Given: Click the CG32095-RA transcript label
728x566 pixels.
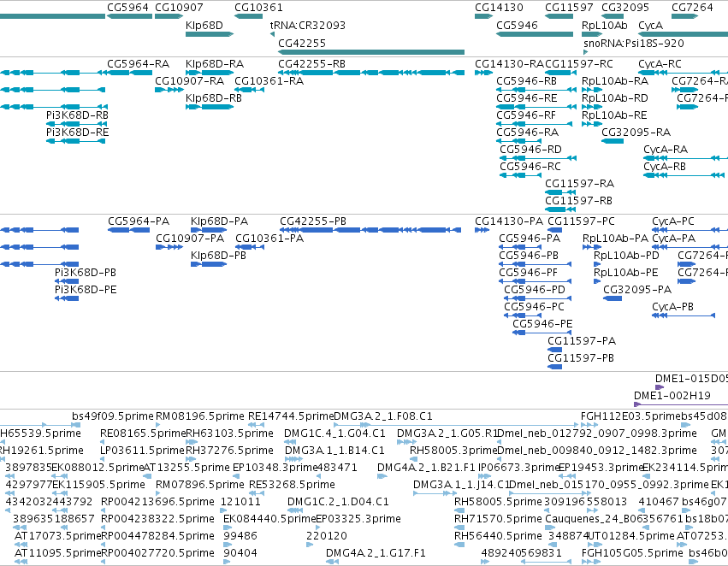Looking at the screenshot, I should [x=636, y=133].
